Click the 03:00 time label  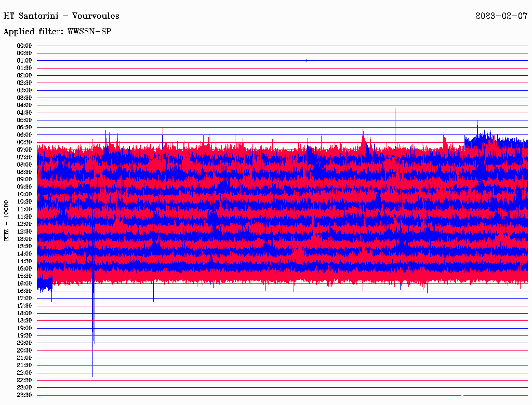[x=24, y=90]
